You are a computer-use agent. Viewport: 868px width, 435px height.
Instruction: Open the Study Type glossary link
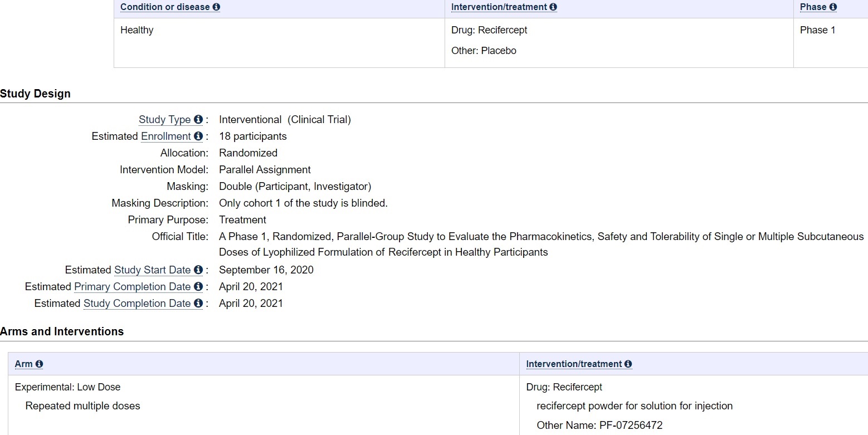point(164,120)
